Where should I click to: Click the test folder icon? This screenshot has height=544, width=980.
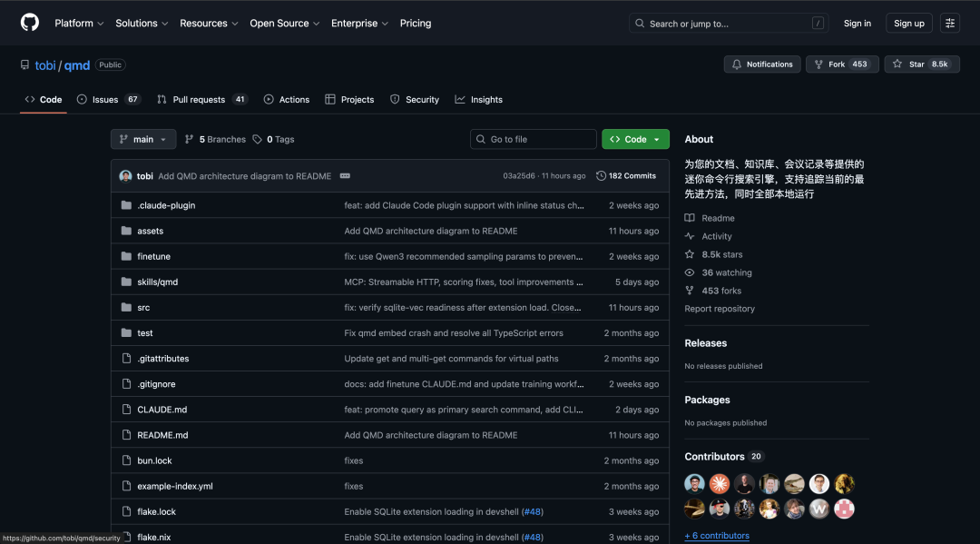[x=126, y=333]
